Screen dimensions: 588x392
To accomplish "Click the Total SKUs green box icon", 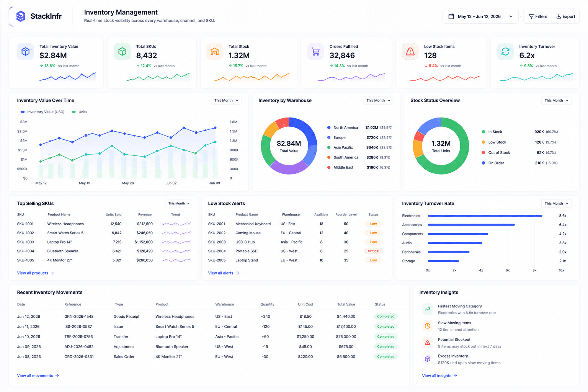I will (122, 52).
